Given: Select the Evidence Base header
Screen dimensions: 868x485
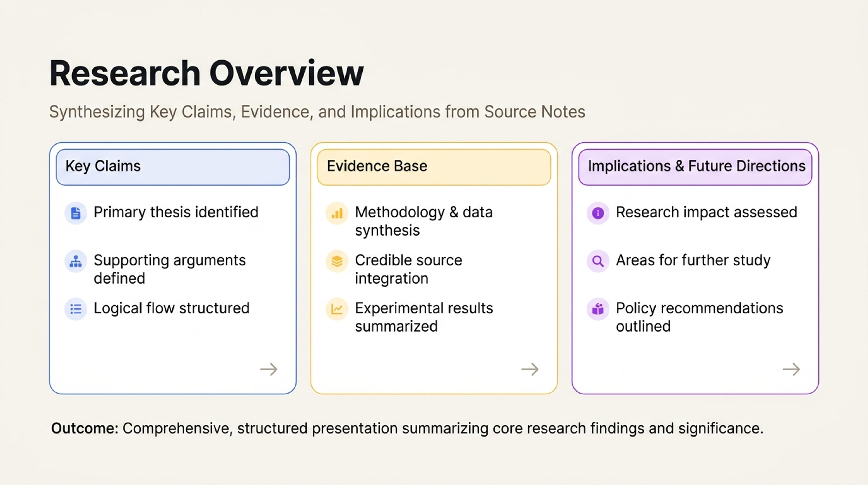Looking at the screenshot, I should [434, 167].
